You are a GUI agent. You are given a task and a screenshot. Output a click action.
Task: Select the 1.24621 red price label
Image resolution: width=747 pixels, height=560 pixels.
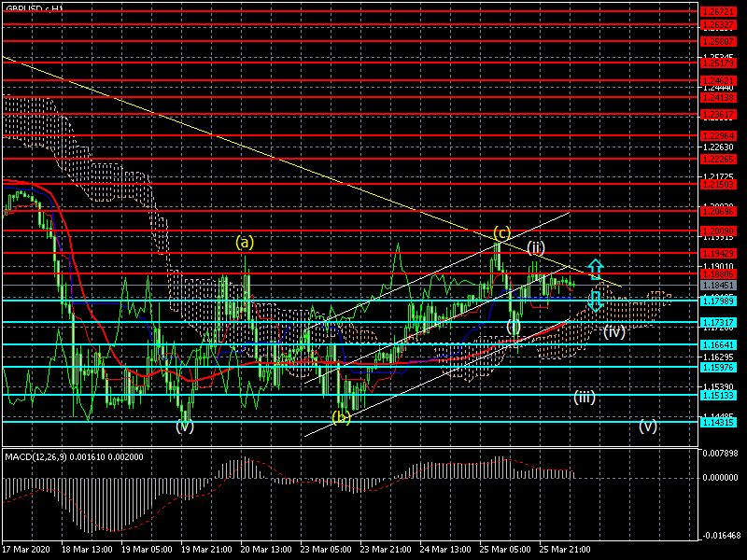[x=718, y=80]
